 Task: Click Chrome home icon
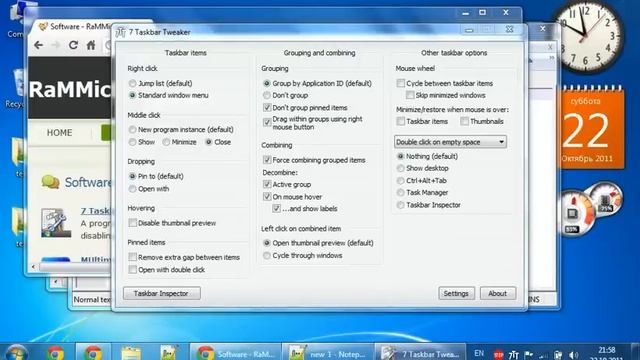click(x=91, y=45)
